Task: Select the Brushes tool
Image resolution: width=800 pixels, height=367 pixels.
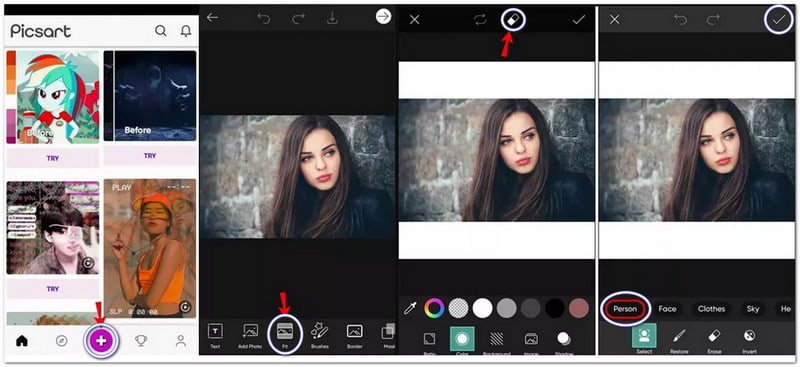Action: pos(319,336)
